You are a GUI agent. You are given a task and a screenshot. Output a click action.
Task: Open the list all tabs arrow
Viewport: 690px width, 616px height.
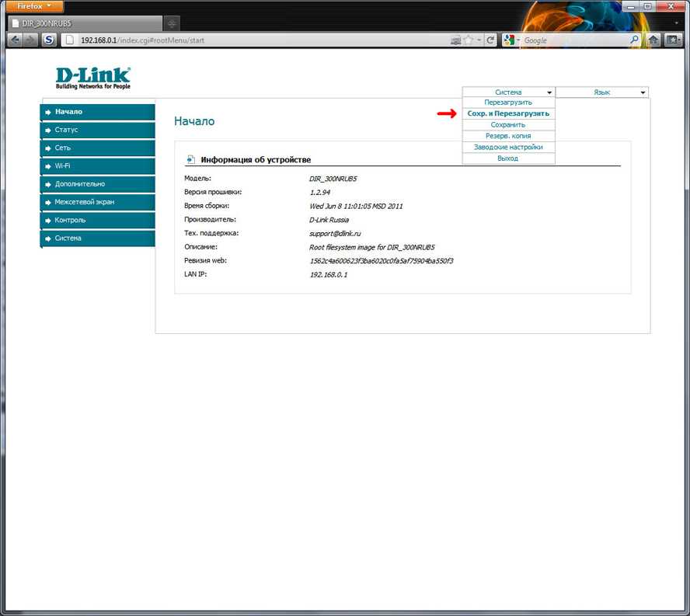coord(676,23)
